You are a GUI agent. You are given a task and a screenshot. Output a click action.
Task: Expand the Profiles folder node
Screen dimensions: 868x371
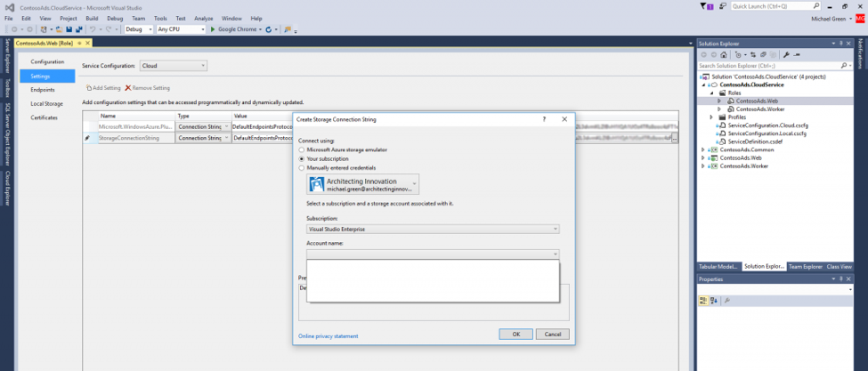click(711, 117)
